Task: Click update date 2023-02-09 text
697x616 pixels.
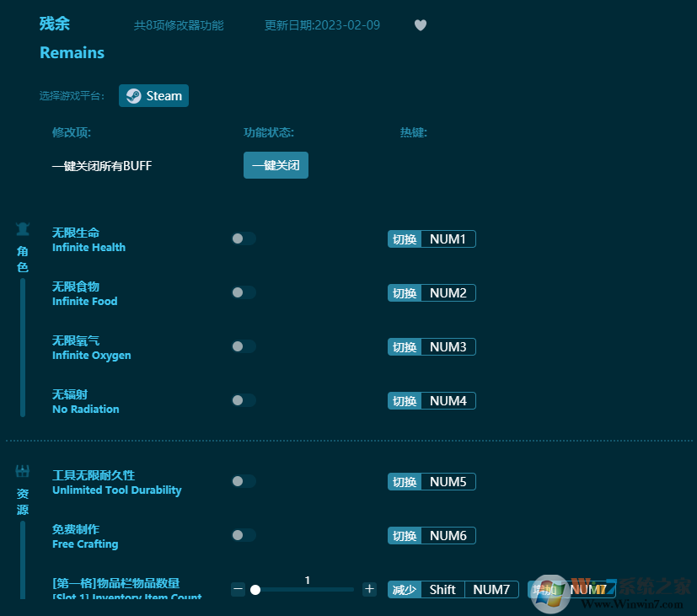Action: click(322, 25)
